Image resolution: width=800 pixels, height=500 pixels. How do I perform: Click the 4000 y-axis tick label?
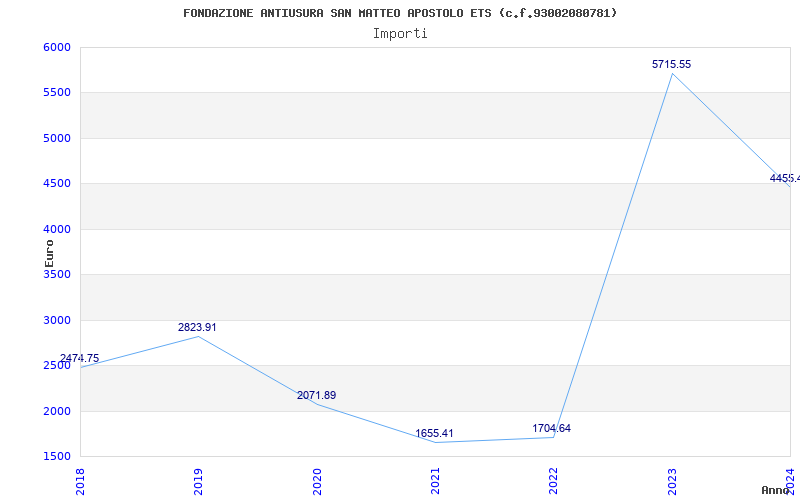(x=57, y=230)
